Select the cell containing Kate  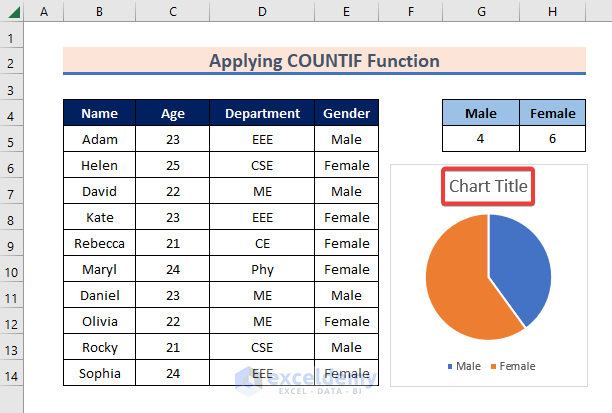pyautogui.click(x=100, y=217)
